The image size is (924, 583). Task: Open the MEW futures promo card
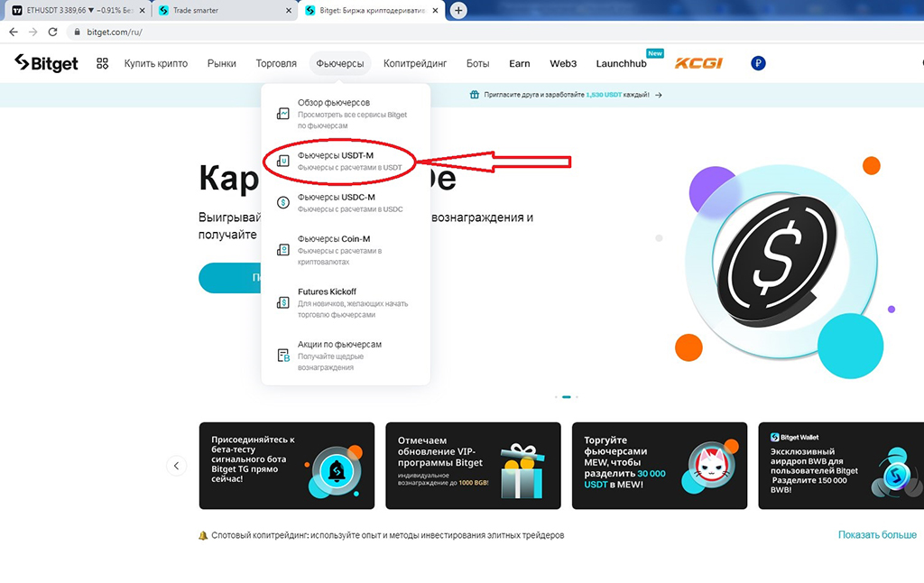pos(659,466)
